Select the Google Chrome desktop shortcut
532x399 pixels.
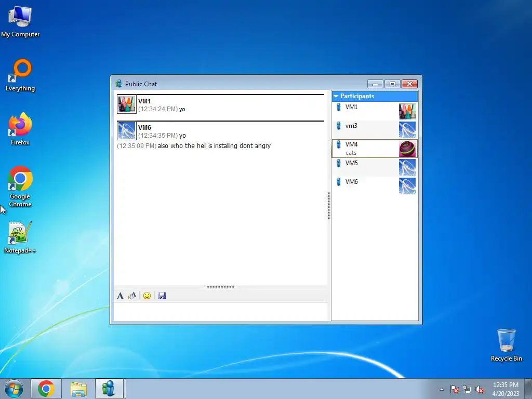(x=20, y=187)
